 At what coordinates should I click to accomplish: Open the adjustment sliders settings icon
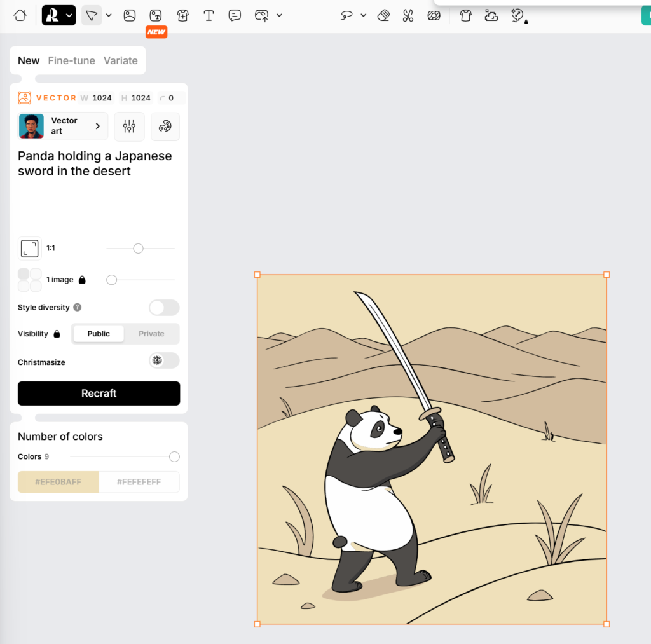coord(130,126)
